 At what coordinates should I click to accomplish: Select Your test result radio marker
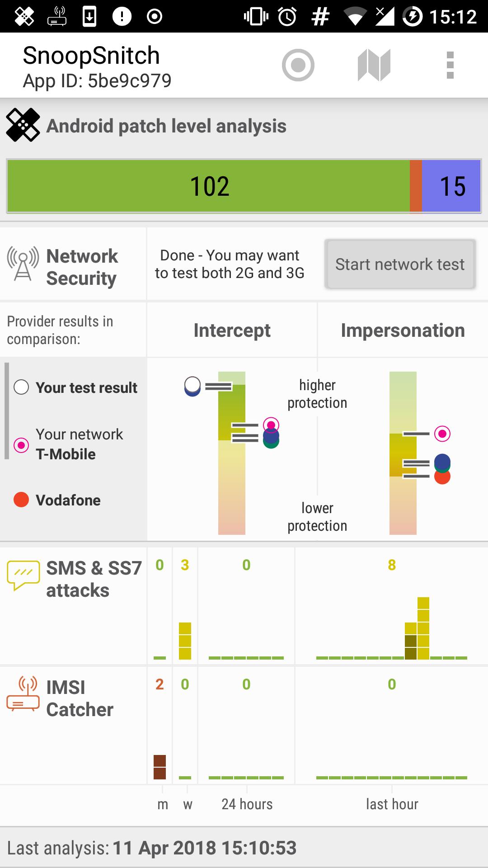(21, 387)
